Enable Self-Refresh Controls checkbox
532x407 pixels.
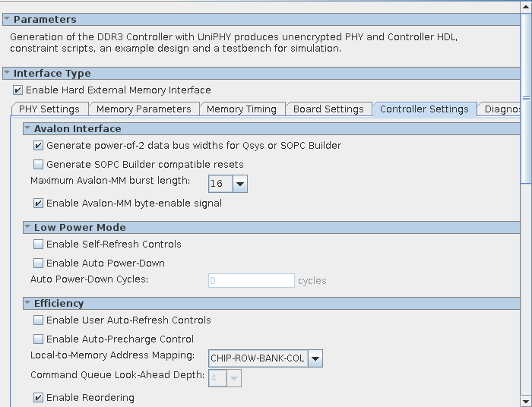[x=39, y=245]
